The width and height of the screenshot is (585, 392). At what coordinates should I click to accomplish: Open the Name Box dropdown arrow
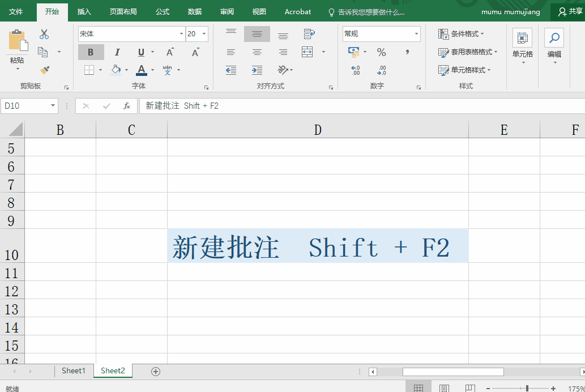click(x=53, y=106)
